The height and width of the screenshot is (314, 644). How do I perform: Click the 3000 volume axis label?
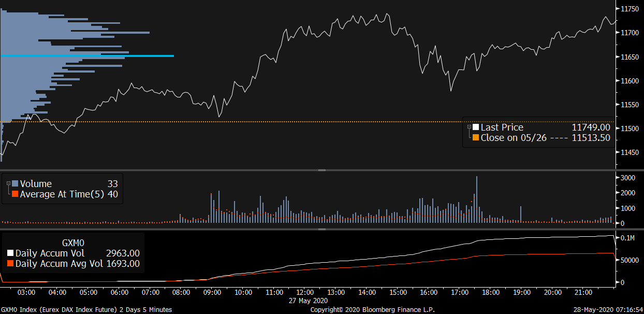point(628,178)
